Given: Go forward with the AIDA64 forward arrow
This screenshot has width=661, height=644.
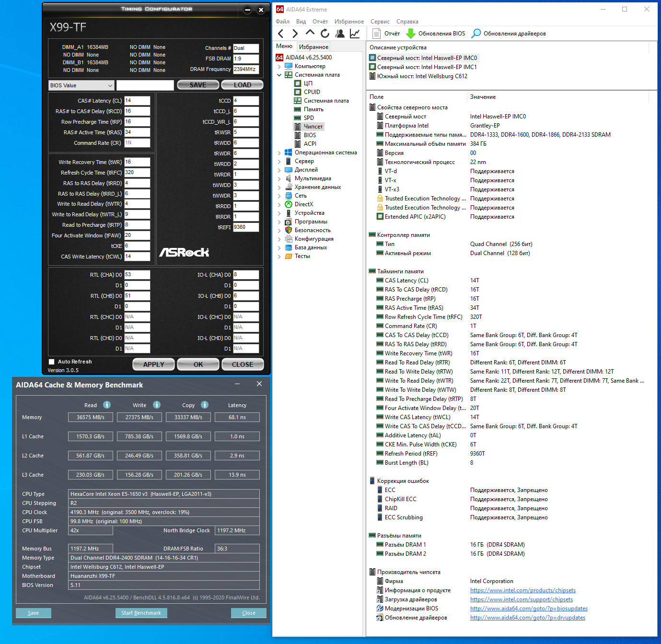Looking at the screenshot, I should (295, 33).
